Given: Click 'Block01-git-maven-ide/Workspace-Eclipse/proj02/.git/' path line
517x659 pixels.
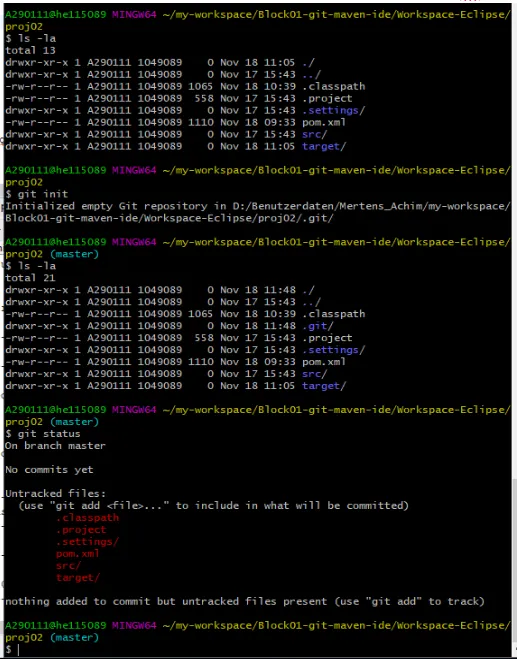Looking at the screenshot, I should 169,218.
